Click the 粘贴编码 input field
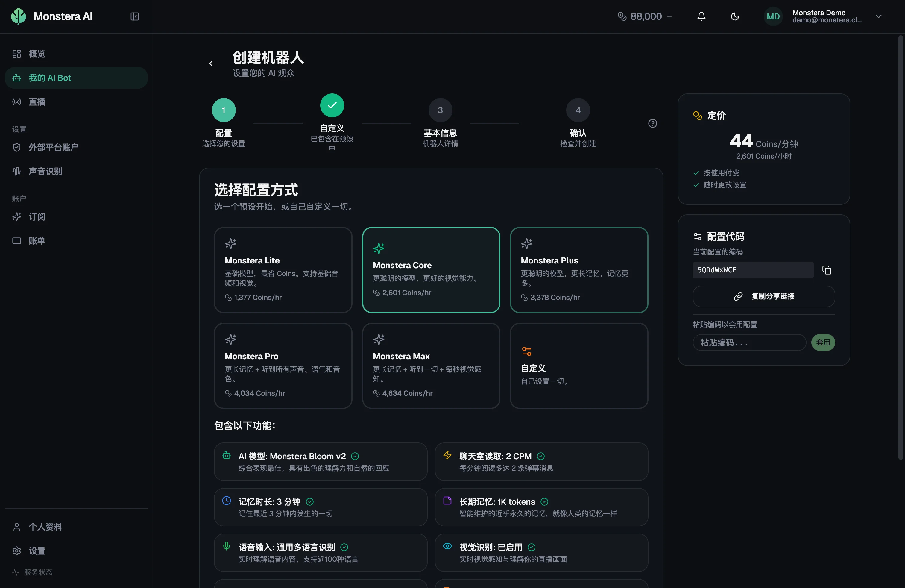This screenshot has height=588, width=905. coord(749,342)
